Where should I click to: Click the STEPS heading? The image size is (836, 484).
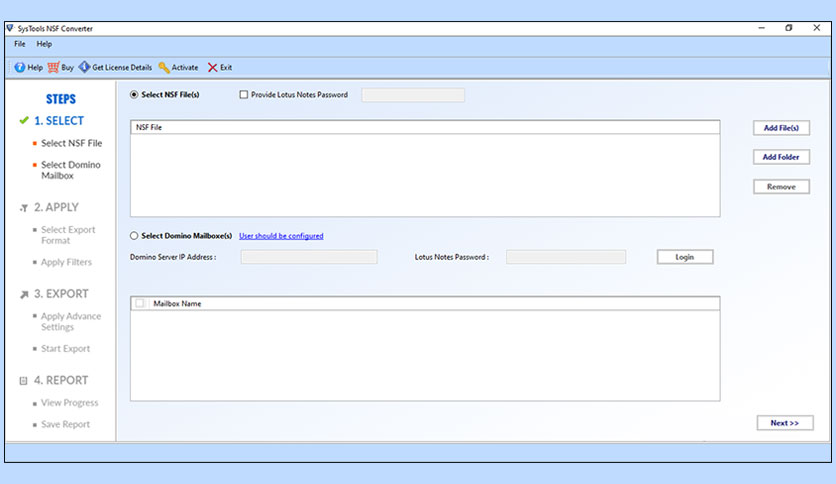click(x=61, y=99)
